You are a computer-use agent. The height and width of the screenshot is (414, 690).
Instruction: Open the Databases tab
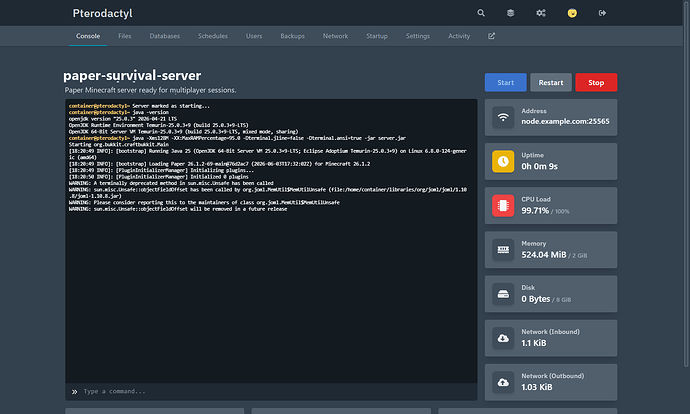point(165,36)
